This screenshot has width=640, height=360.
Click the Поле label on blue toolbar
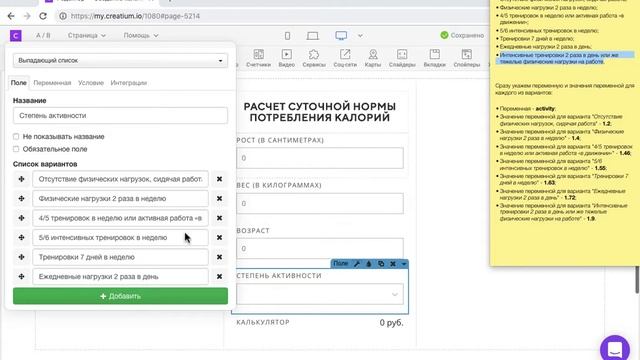[x=340, y=264]
